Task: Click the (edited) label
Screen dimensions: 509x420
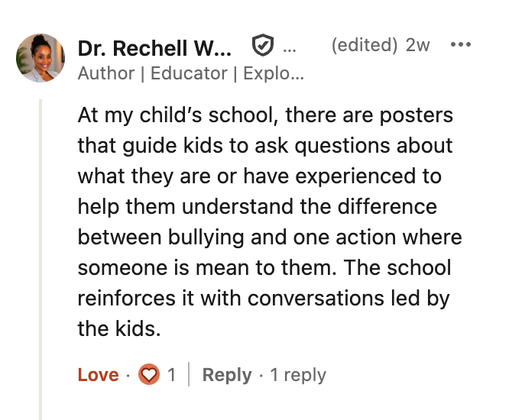Action: (365, 45)
